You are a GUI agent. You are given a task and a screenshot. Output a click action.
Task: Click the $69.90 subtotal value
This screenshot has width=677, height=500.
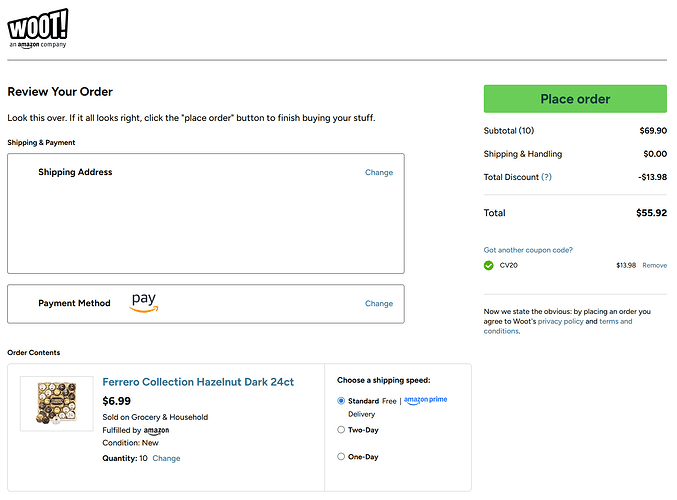click(653, 130)
